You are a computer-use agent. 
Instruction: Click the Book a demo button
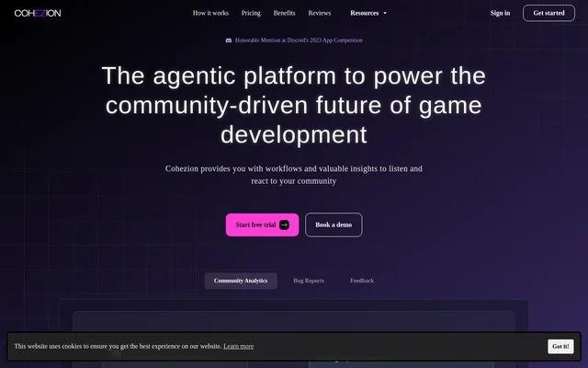[x=334, y=224]
